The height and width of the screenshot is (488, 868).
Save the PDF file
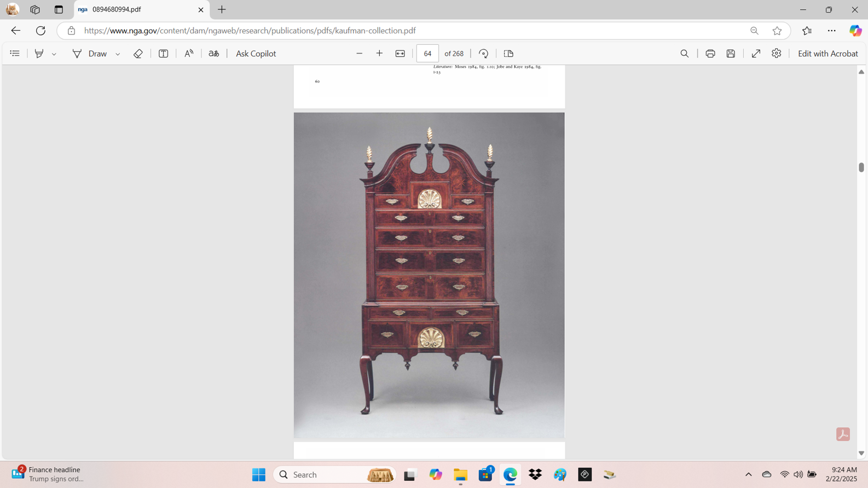[x=731, y=54]
